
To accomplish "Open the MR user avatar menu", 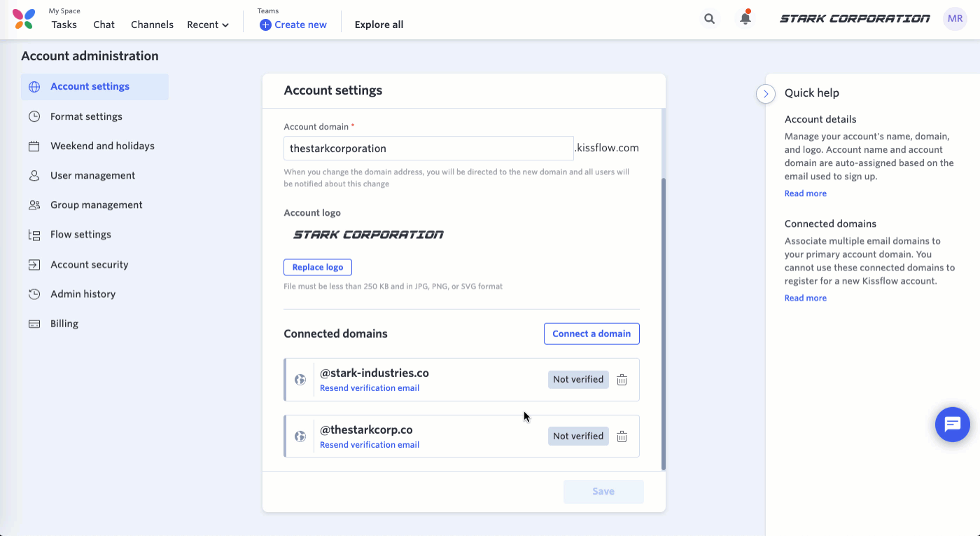I will (955, 19).
